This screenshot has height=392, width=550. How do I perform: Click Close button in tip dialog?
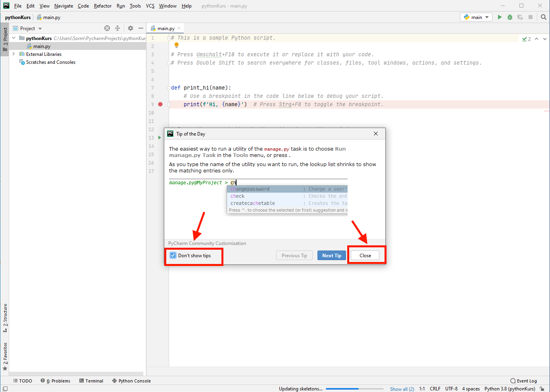click(x=365, y=255)
